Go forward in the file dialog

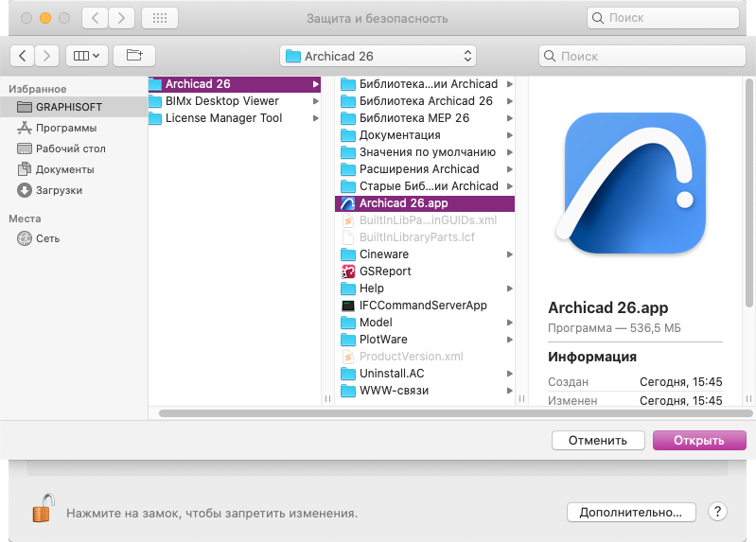[46, 56]
